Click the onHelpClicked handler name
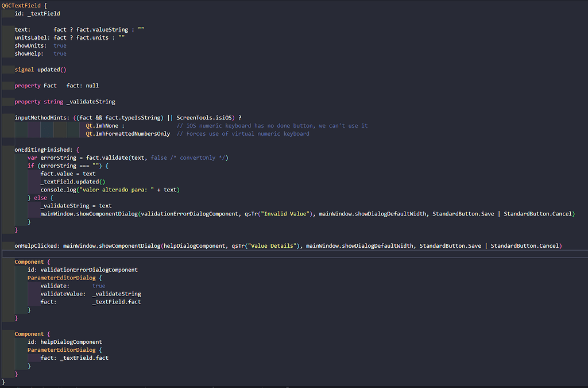 pyautogui.click(x=37, y=246)
